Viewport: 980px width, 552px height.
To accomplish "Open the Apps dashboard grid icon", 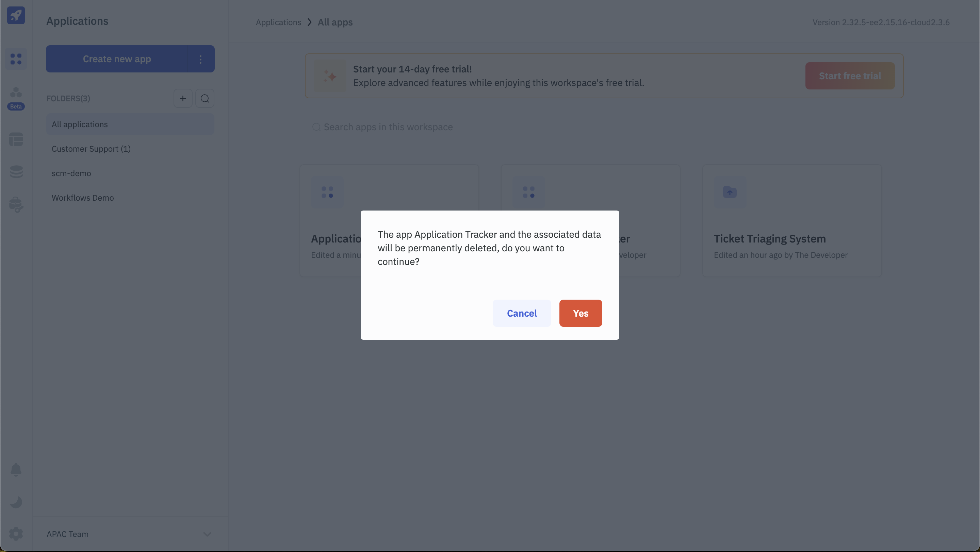I will click(x=16, y=59).
